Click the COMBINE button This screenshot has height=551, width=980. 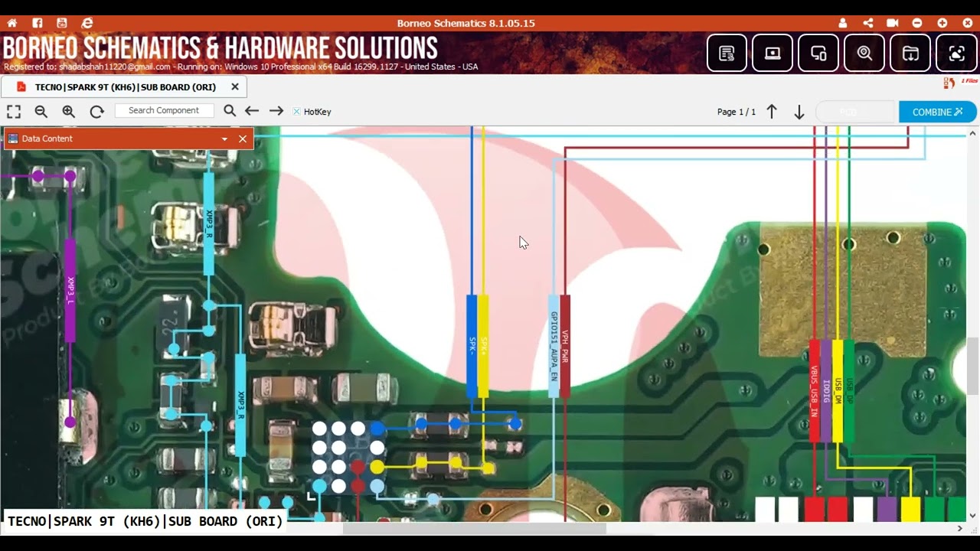(937, 112)
